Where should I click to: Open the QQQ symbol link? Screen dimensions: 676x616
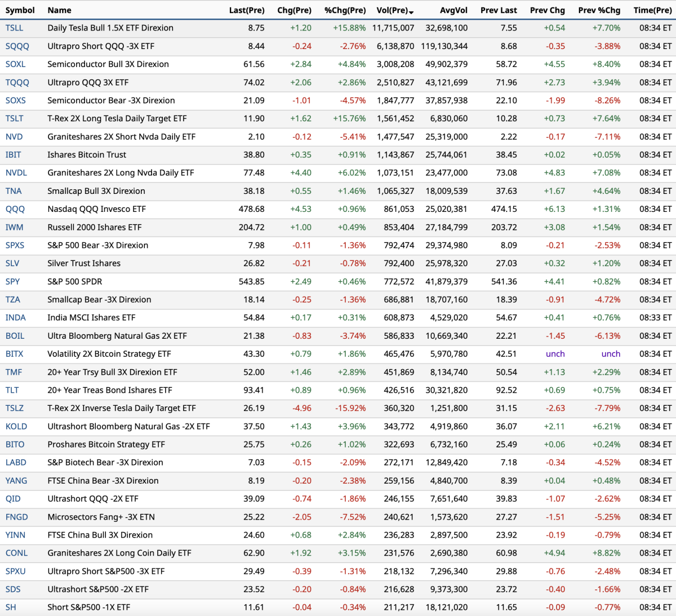click(x=15, y=209)
